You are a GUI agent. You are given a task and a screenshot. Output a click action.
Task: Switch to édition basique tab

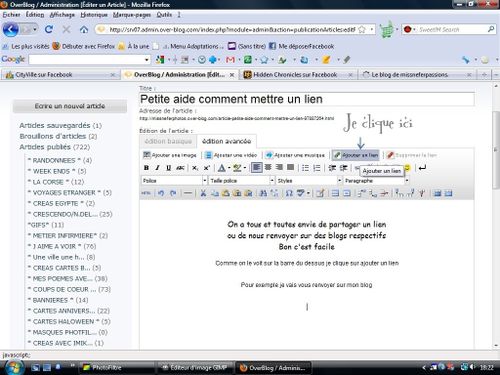tap(168, 141)
